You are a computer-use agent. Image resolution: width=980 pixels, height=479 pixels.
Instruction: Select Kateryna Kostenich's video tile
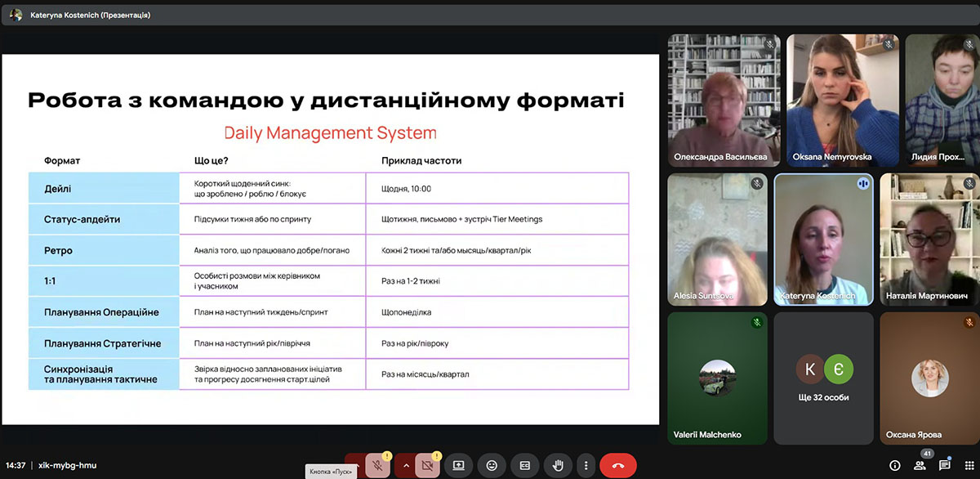(823, 239)
